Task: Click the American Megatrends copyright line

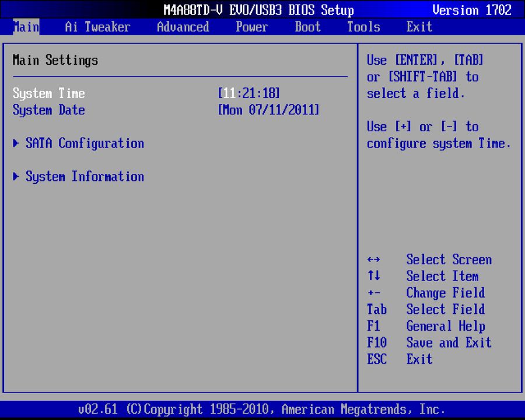Action: point(262,409)
